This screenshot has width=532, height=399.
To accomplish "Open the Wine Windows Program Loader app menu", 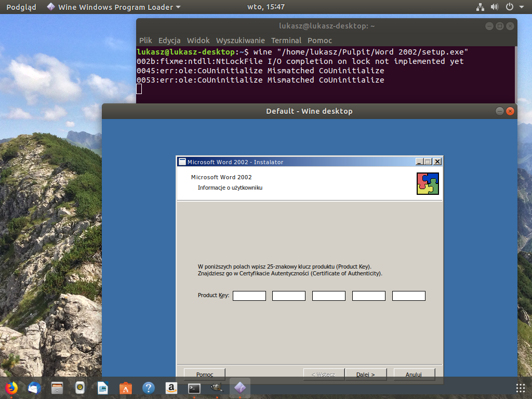I will click(x=114, y=7).
